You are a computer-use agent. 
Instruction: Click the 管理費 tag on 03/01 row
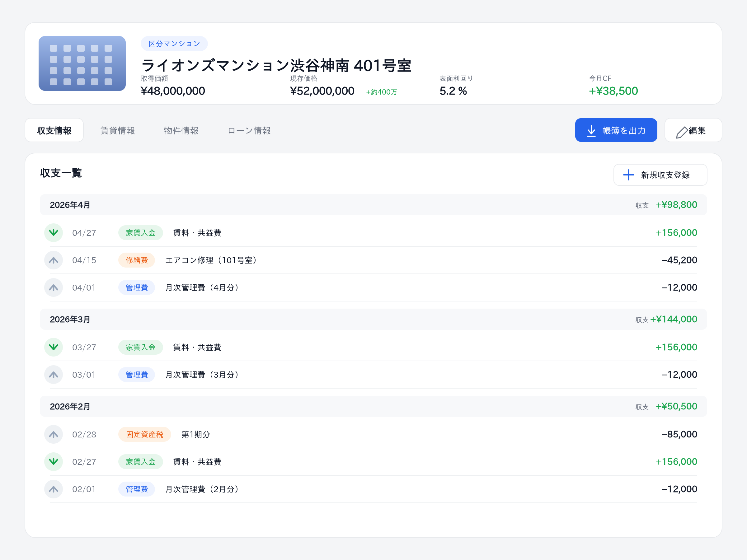click(137, 374)
